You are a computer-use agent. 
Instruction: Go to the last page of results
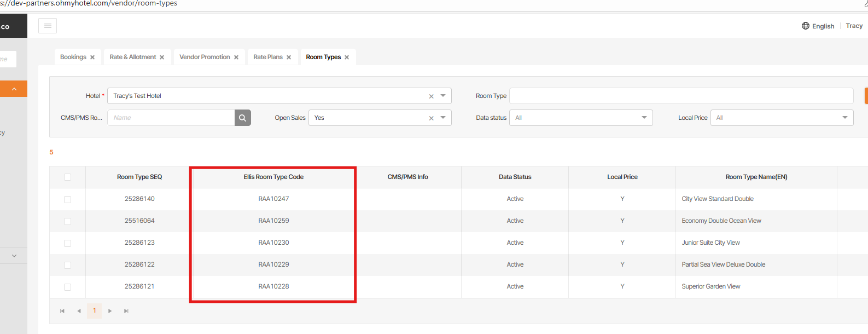(126, 311)
